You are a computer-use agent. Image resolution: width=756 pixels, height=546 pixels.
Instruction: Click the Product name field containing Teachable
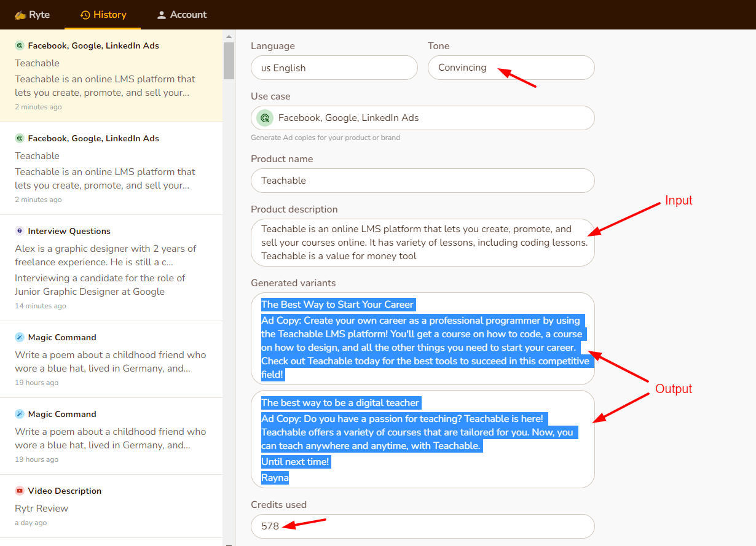pos(422,181)
